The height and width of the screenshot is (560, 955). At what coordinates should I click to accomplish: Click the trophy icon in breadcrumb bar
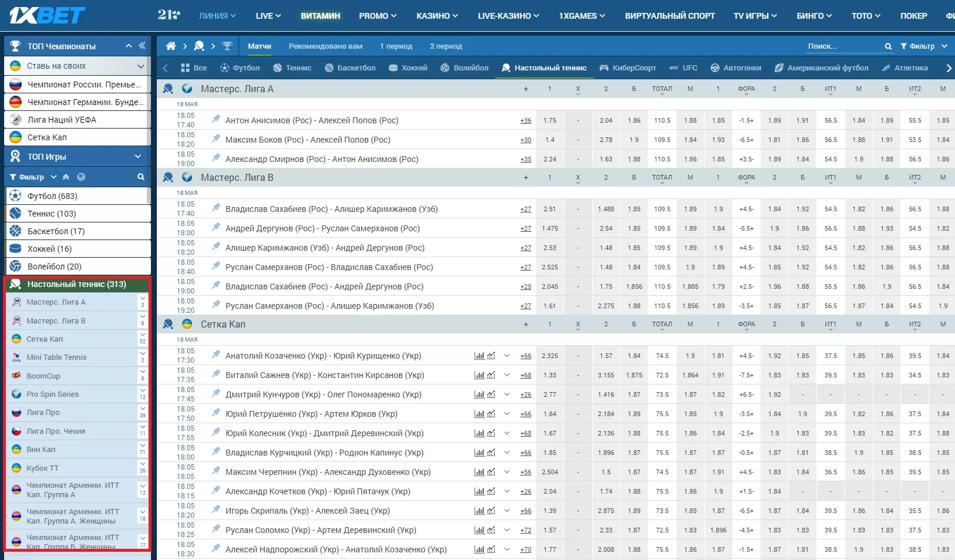[x=227, y=46]
